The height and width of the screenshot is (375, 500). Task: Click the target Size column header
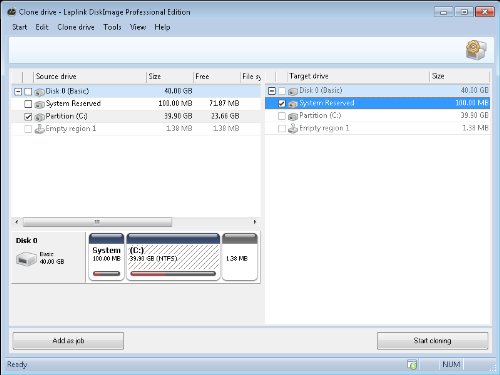460,76
